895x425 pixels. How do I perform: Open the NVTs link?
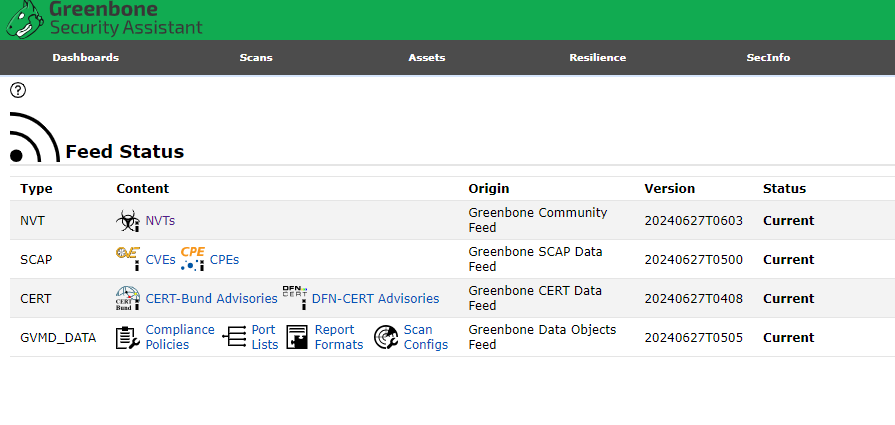[160, 221]
